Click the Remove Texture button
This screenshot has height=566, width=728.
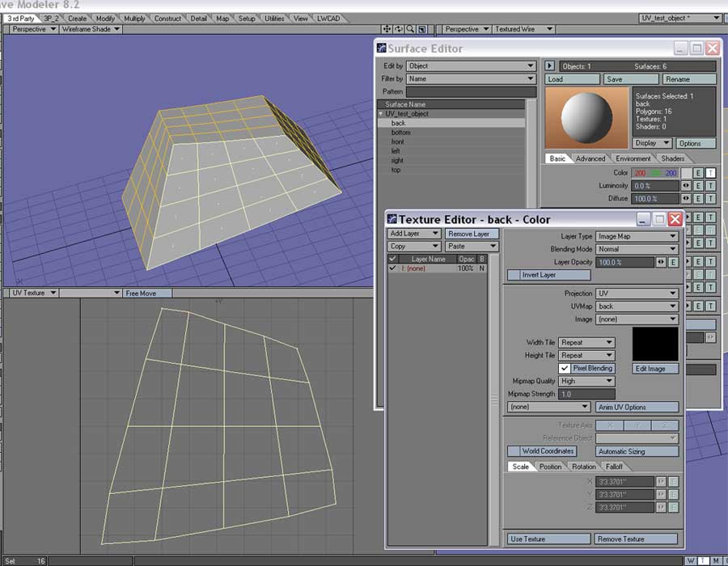(x=636, y=539)
